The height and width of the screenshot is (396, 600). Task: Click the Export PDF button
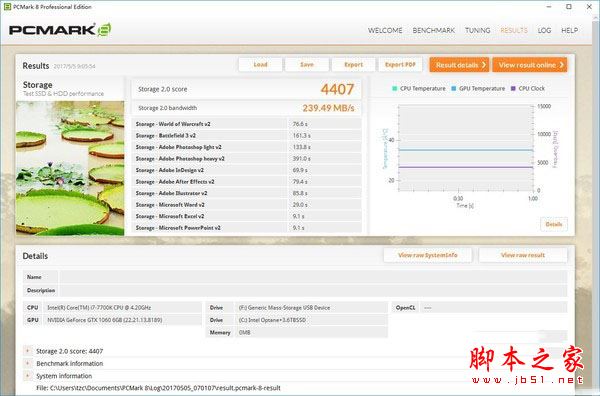tap(400, 65)
